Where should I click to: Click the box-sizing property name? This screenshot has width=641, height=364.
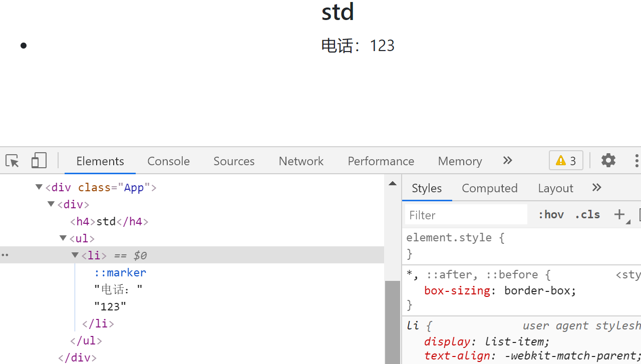[x=457, y=290]
